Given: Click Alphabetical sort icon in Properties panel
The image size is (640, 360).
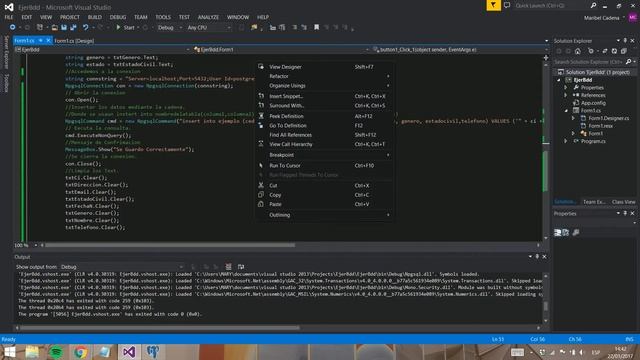Looking at the screenshot, I should pos(566,232).
